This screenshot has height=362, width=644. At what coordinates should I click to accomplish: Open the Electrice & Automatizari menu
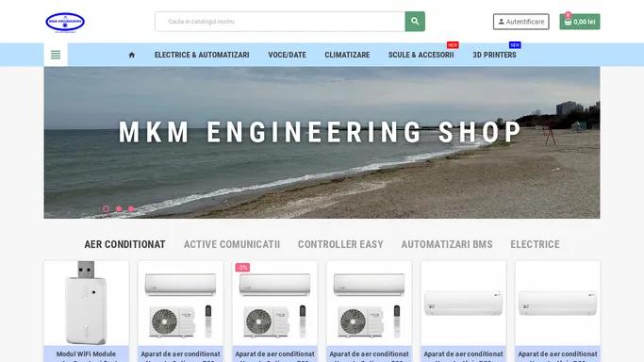coord(202,55)
